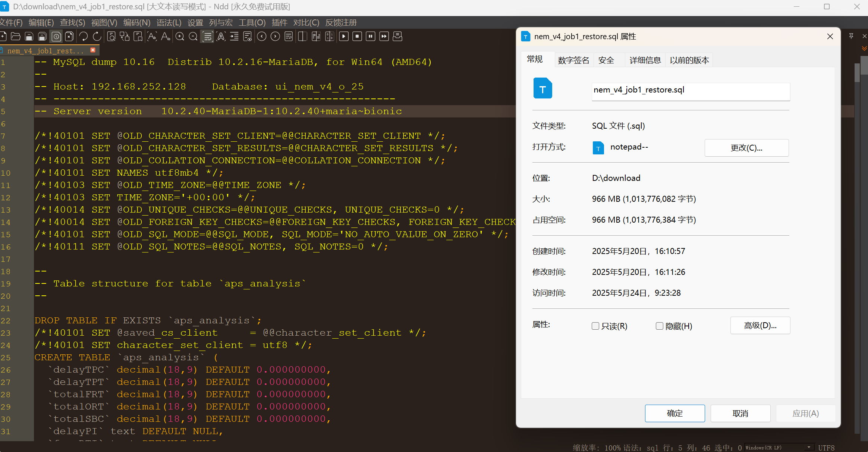Click the 高级(D)... button

tap(760, 326)
